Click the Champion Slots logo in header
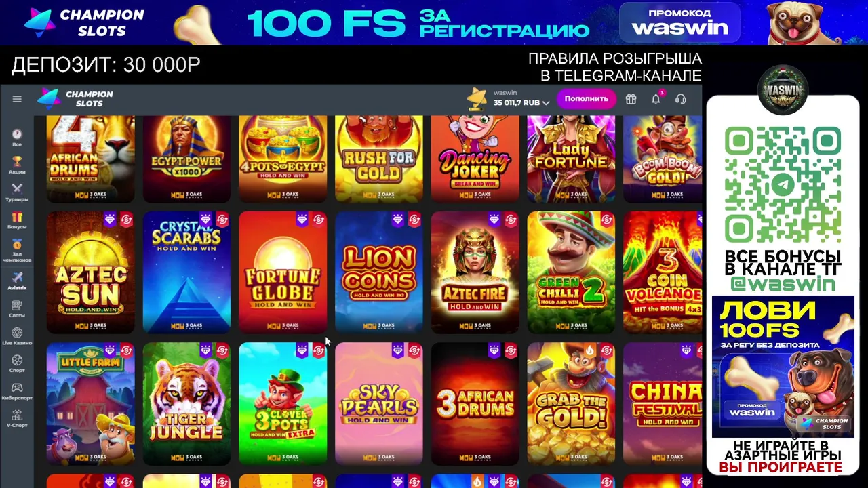Screen dimensions: 868x488 pyautogui.click(x=75, y=99)
